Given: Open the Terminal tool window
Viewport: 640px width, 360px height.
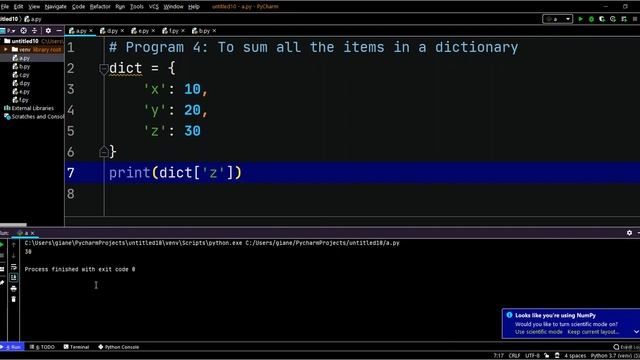Looking at the screenshot, I should 76,347.
